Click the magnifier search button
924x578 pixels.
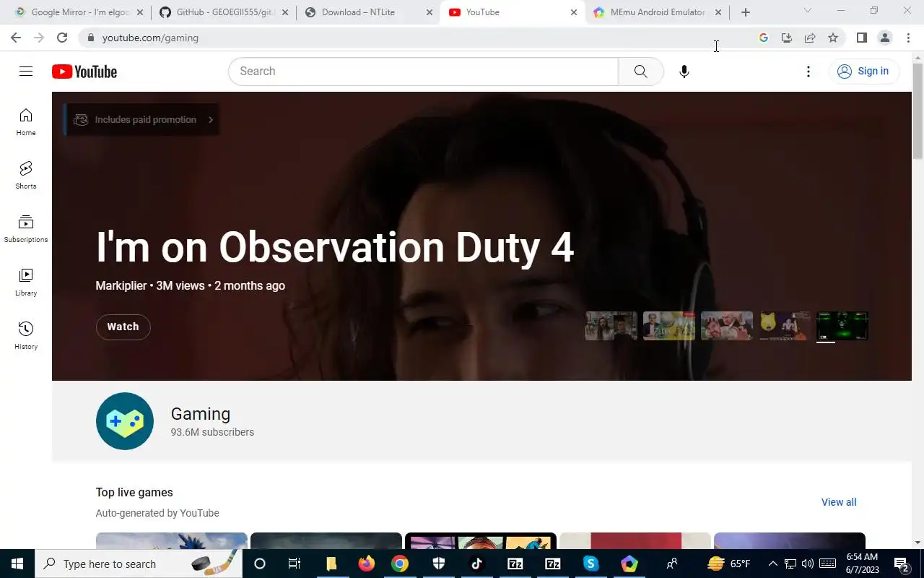pyautogui.click(x=640, y=71)
